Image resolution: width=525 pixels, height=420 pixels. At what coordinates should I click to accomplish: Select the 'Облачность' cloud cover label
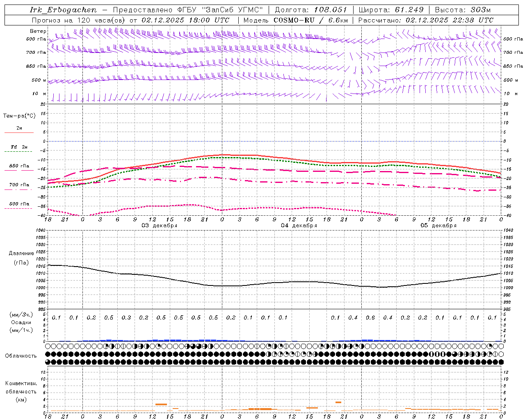[21, 356]
